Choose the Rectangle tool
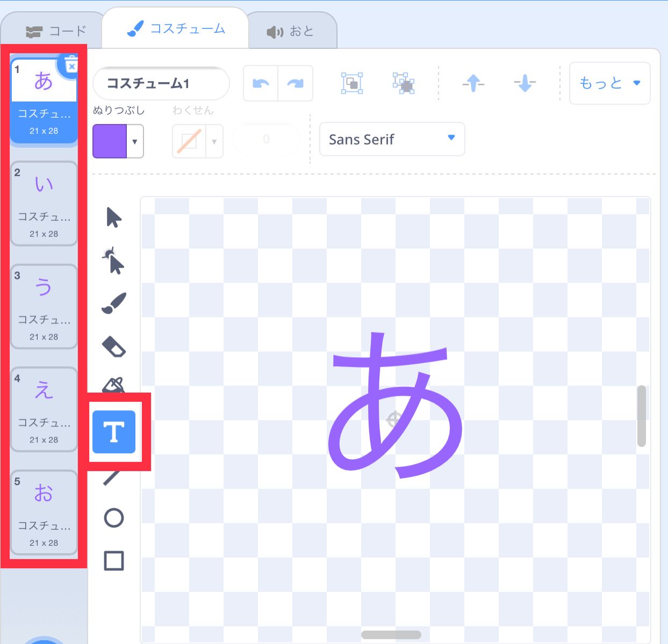The height and width of the screenshot is (644, 668). click(x=114, y=561)
